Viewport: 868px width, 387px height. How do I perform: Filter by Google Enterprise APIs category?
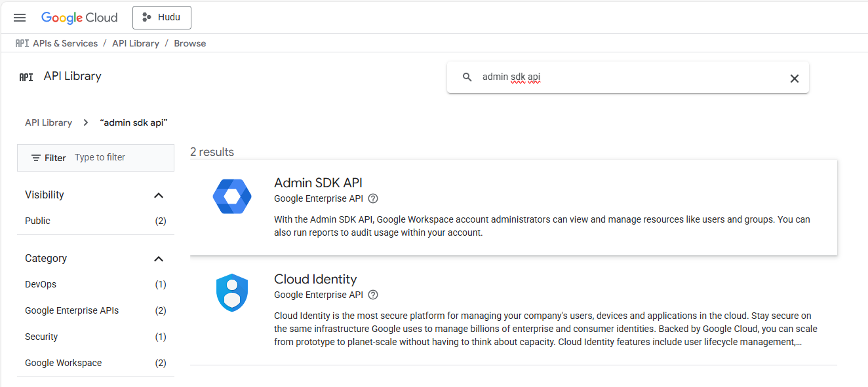96,310
